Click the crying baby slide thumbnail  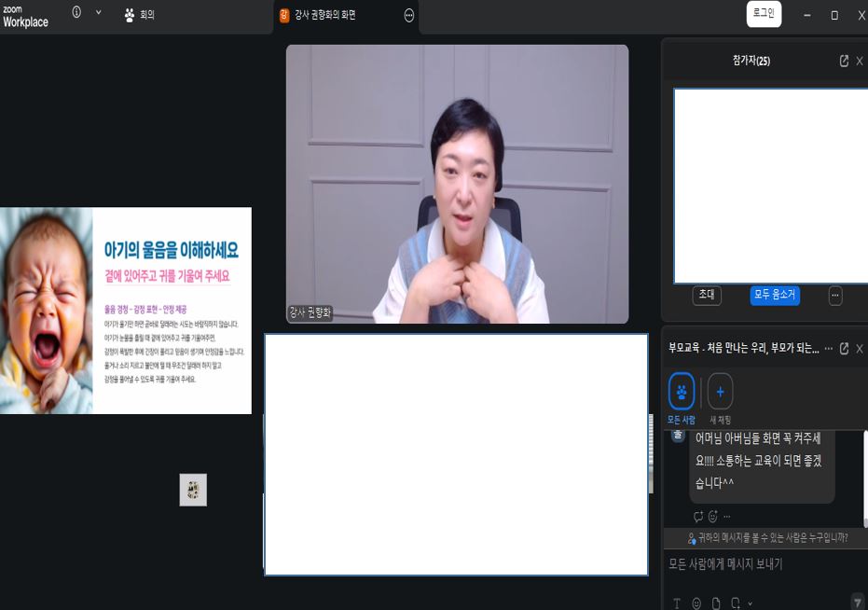tap(126, 311)
